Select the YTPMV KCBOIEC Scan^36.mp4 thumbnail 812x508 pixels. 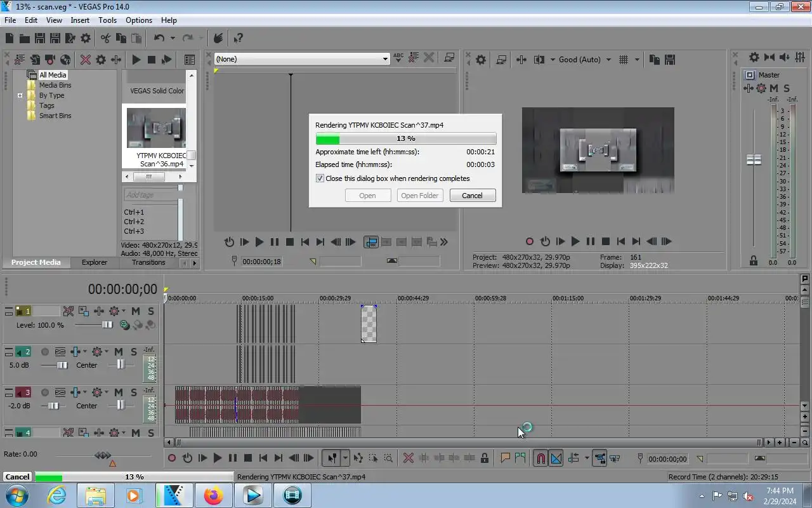(x=156, y=128)
